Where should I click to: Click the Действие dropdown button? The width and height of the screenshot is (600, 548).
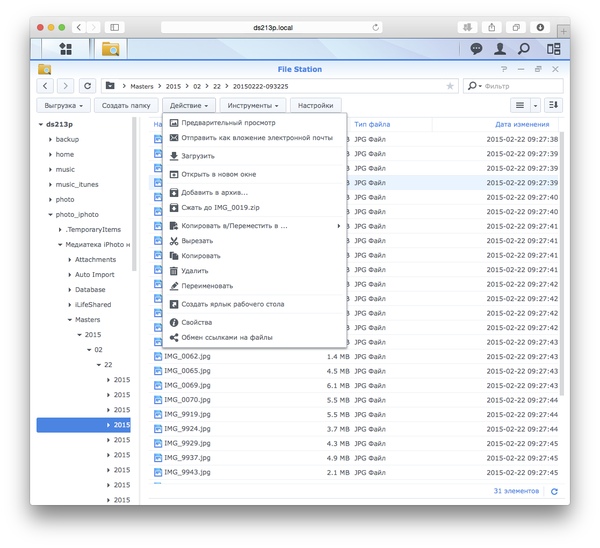[189, 106]
